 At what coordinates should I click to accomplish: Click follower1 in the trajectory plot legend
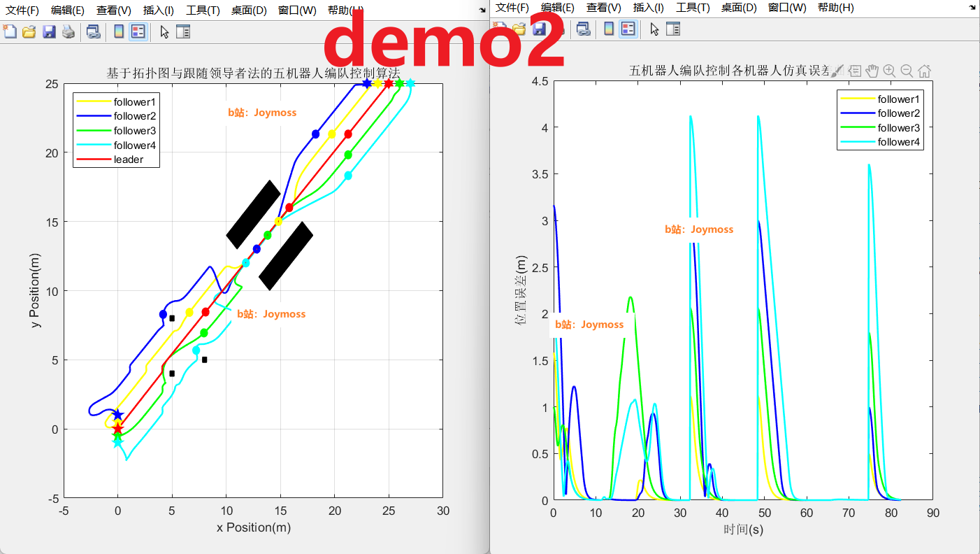coord(136,101)
